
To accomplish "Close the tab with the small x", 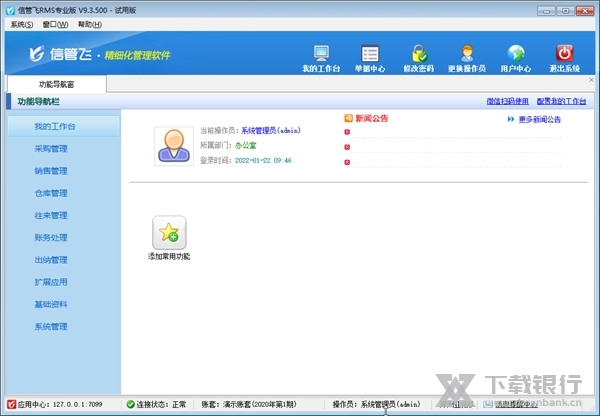I will [591, 80].
